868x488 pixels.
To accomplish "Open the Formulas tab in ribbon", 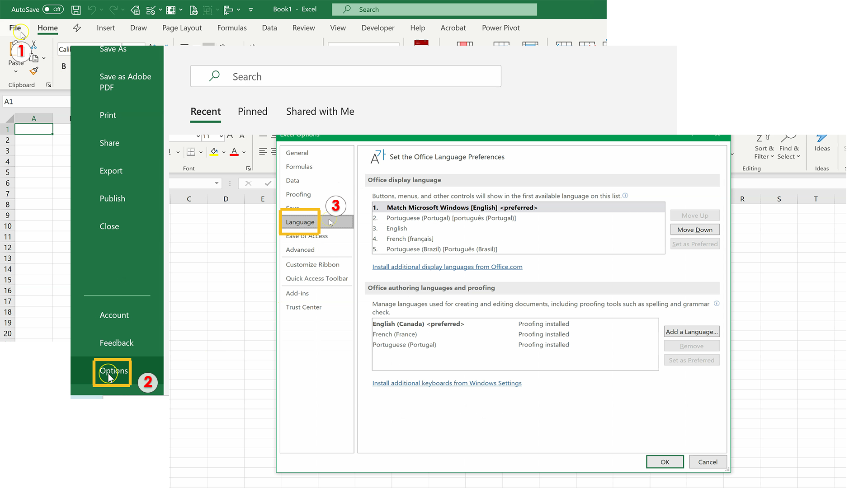I will 231,28.
